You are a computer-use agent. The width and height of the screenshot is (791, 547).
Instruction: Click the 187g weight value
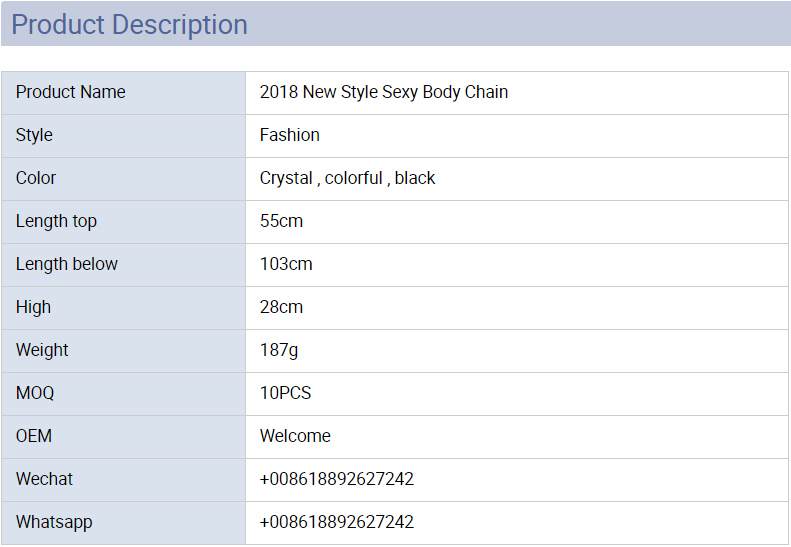278,350
